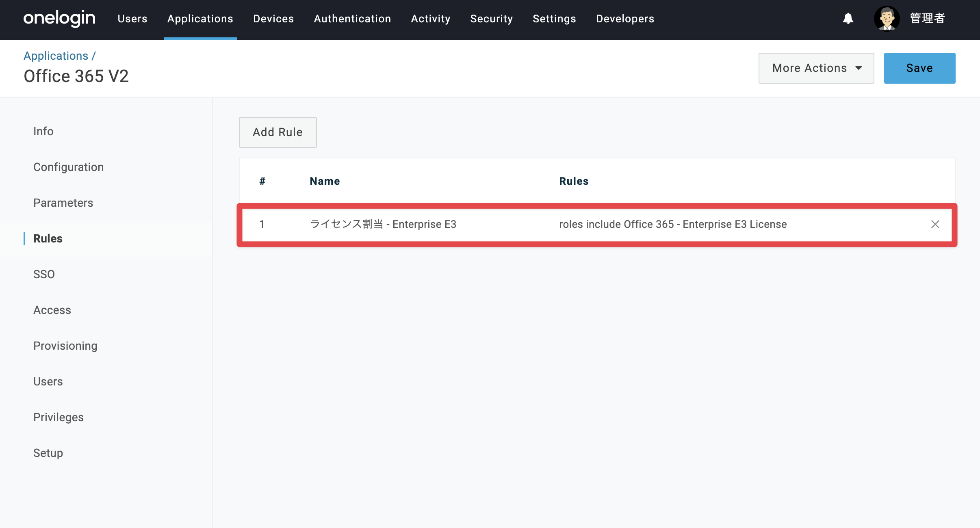980x528 pixels.
Task: Open the notifications bell
Action: pyautogui.click(x=848, y=19)
